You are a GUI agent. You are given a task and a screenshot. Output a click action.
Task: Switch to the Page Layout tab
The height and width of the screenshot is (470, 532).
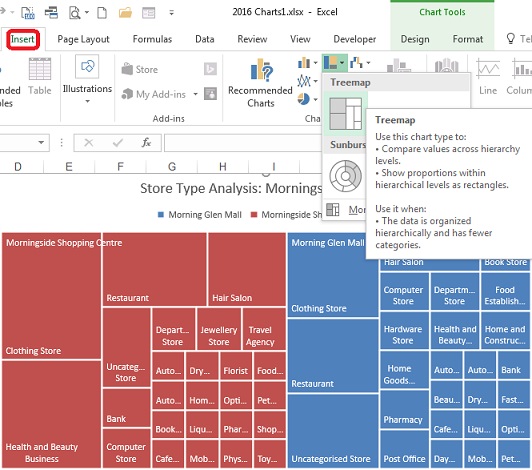83,39
